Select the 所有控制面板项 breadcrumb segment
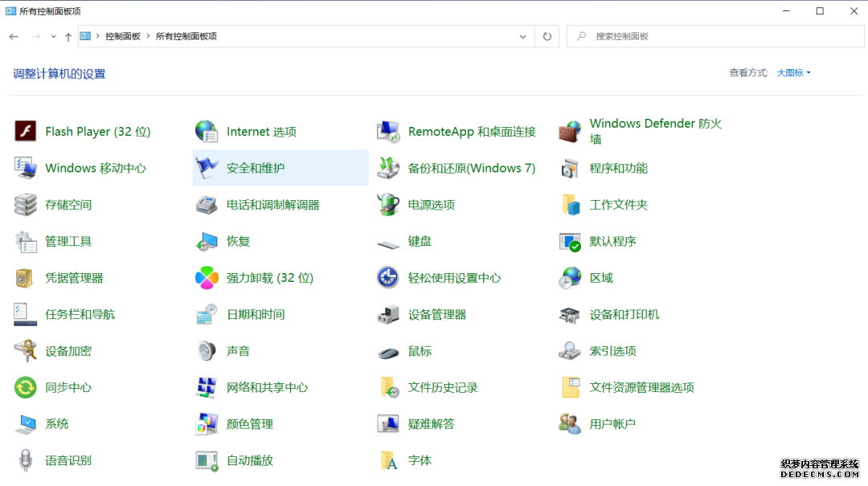This screenshot has height=486, width=868. 186,36
